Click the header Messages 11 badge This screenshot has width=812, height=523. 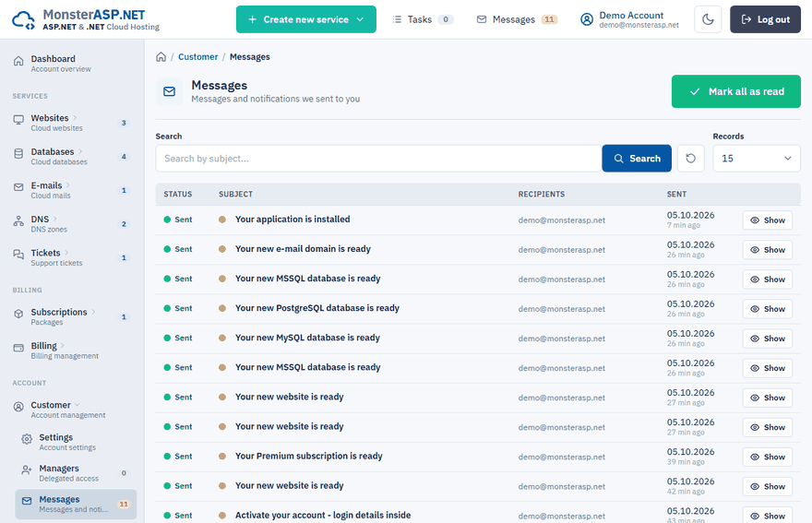[549, 19]
